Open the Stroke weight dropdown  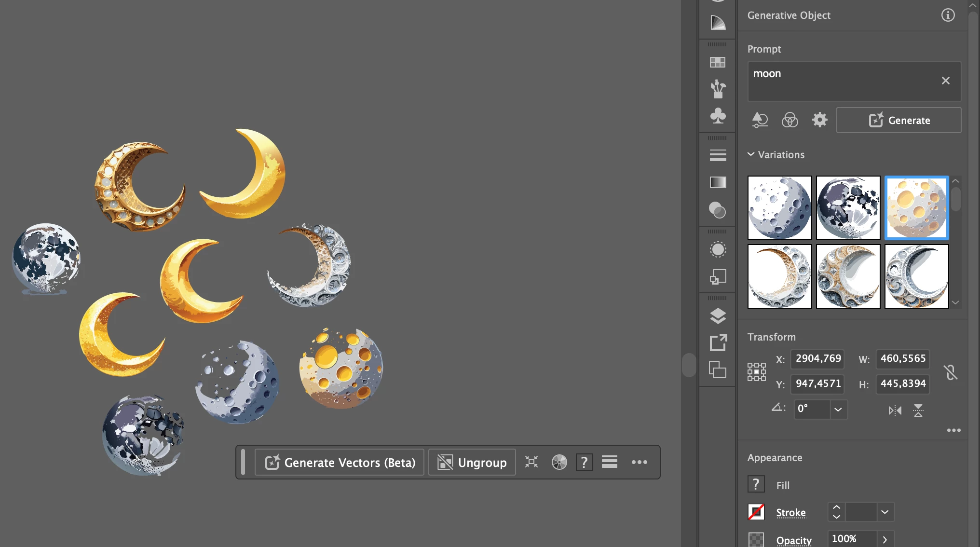885,512
